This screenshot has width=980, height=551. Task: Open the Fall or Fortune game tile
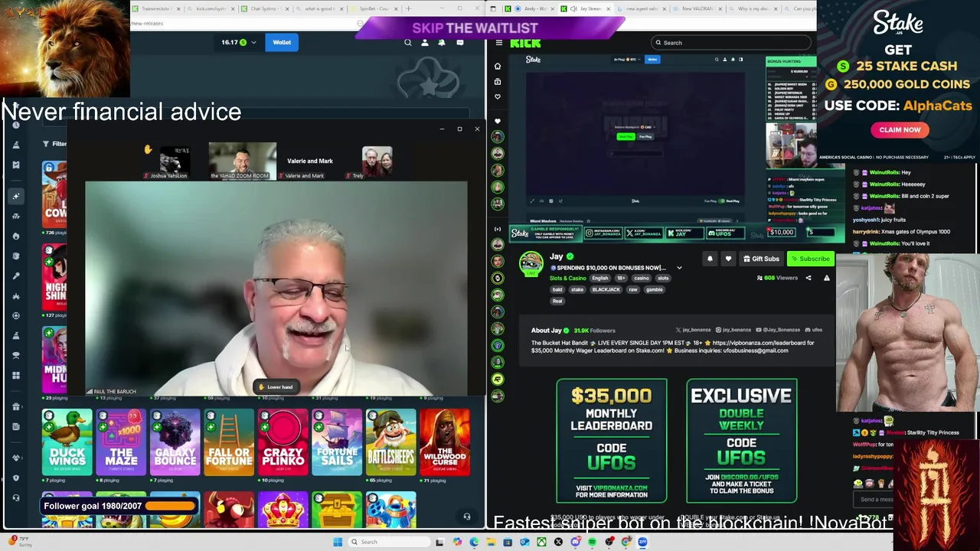229,442
